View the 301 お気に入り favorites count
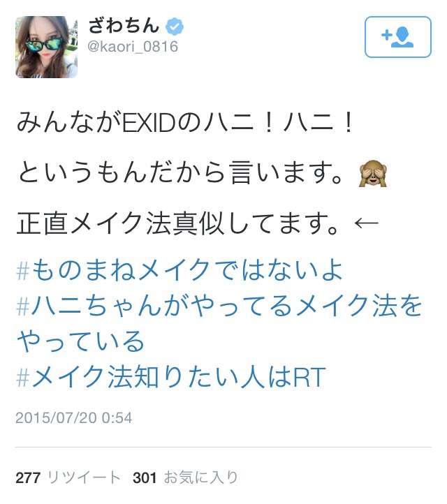This screenshot has height=504, width=447. point(185,477)
